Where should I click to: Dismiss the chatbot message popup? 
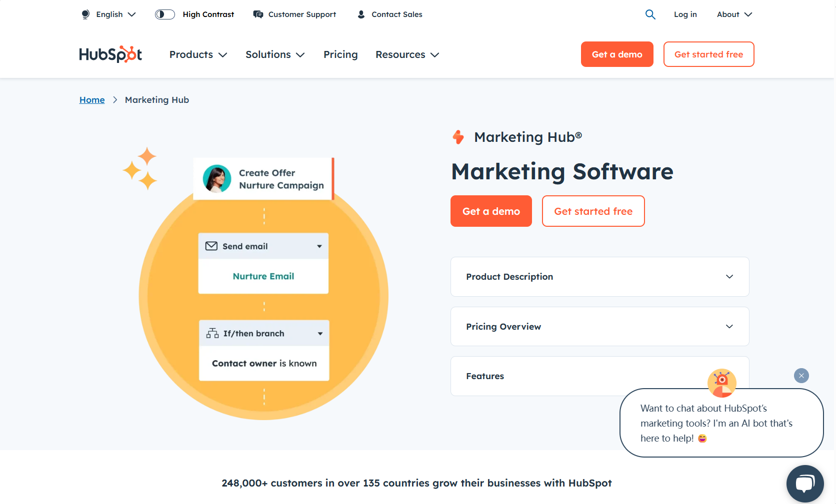801,376
